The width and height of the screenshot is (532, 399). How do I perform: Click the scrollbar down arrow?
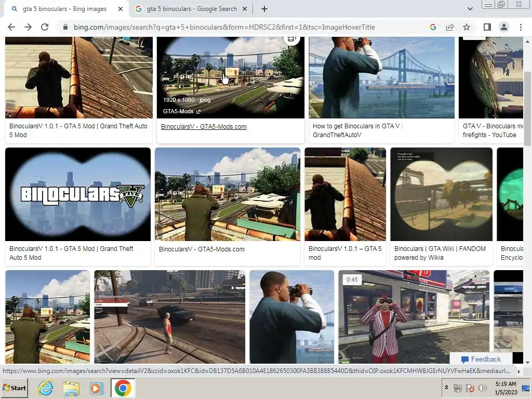coord(527,363)
